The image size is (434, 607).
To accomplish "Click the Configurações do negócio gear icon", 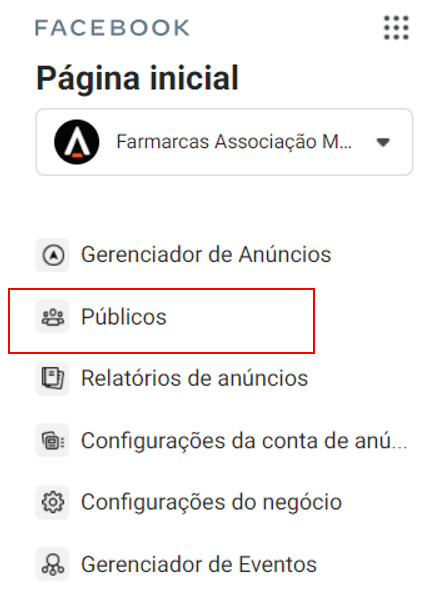I will pyautogui.click(x=53, y=502).
